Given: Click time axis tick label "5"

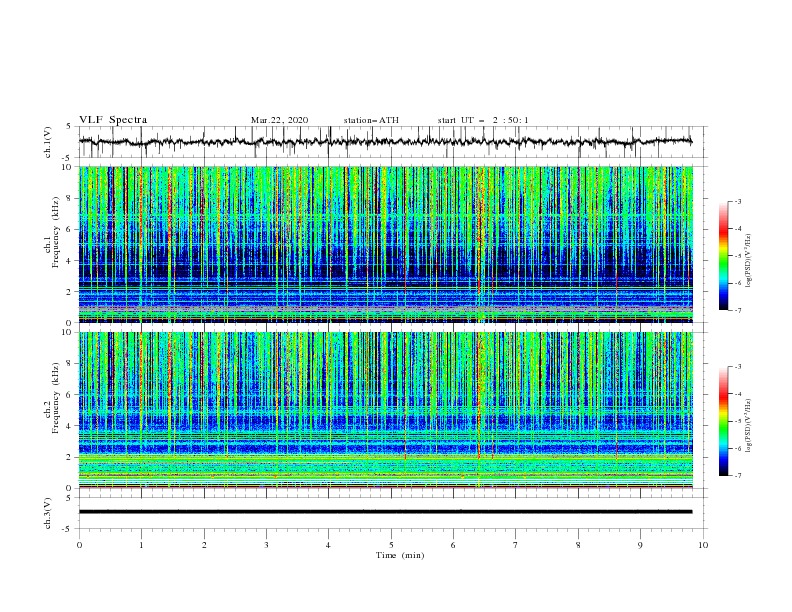Looking at the screenshot, I should tap(391, 545).
